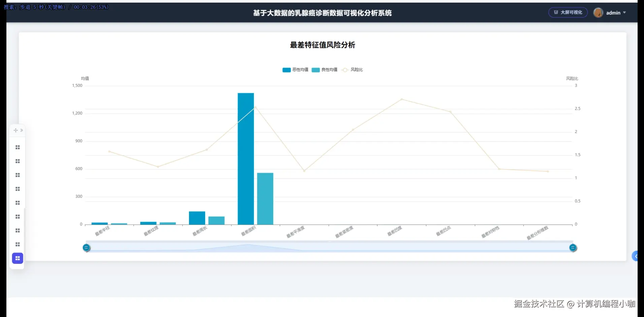Open the fourth grid icon from sidebar top
Image resolution: width=644 pixels, height=317 pixels.
coord(18,189)
